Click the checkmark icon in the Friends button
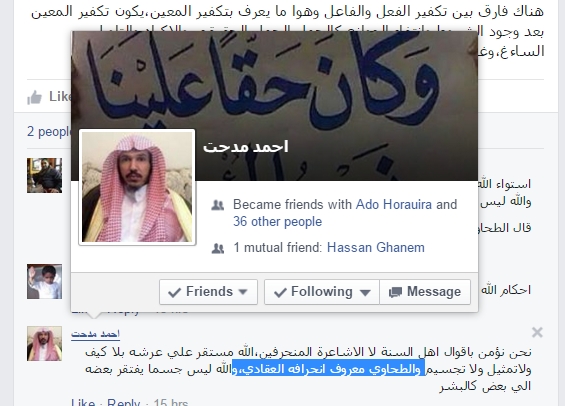Image resolution: width=565 pixels, height=406 pixels. 174,292
